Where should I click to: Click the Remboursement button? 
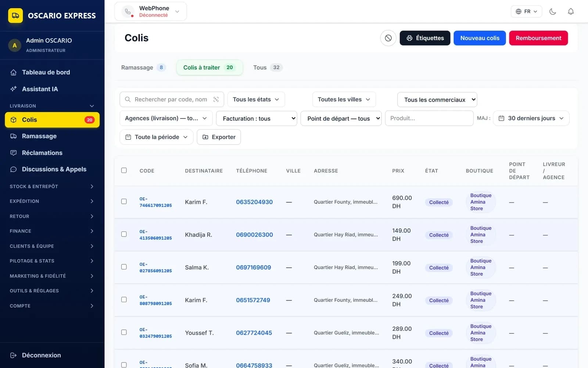538,38
